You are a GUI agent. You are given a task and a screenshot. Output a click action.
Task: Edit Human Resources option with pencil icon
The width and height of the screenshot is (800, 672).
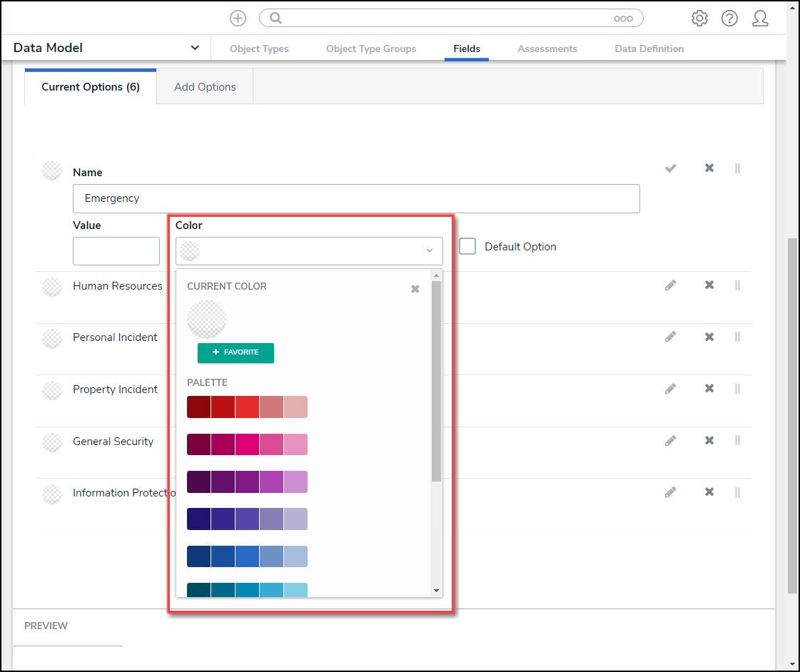point(670,285)
